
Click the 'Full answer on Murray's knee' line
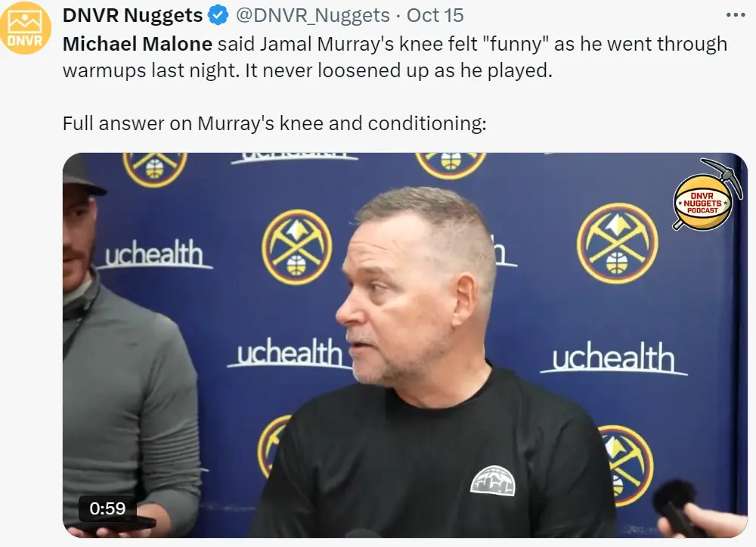point(274,123)
